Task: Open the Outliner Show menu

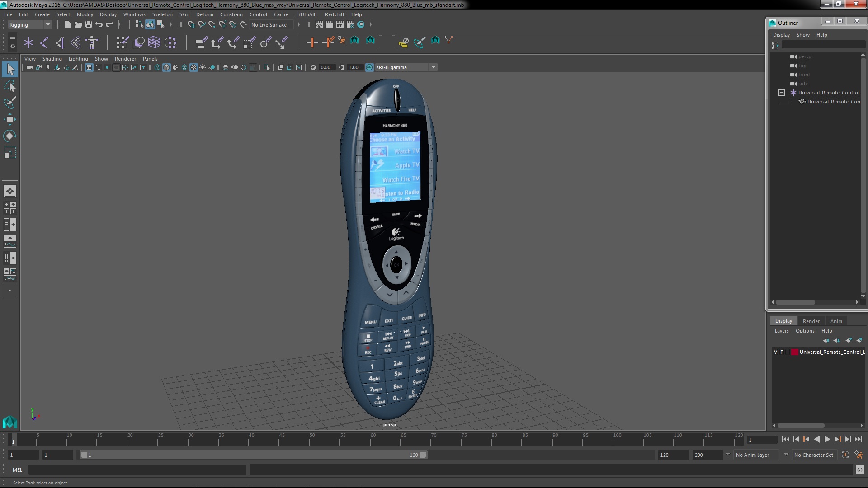Action: 803,35
